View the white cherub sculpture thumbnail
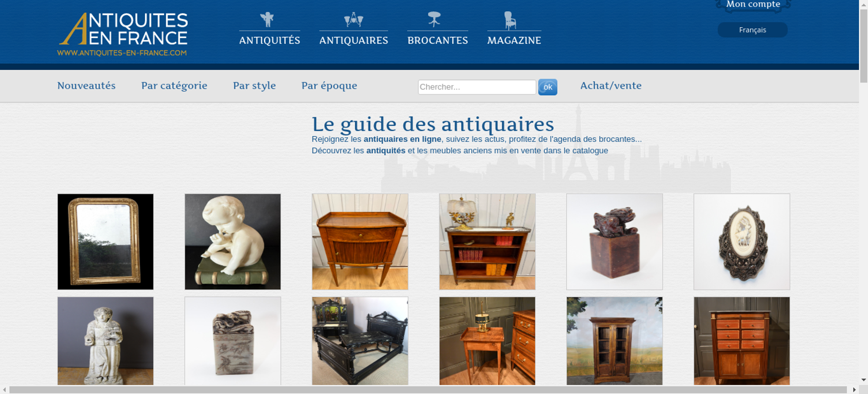 tap(233, 242)
